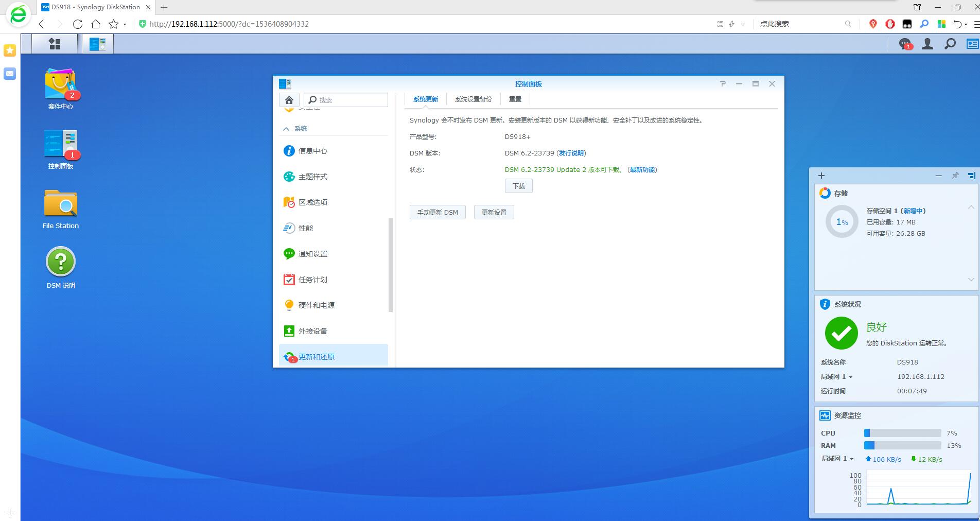The height and width of the screenshot is (521, 980).
Task: Pin the widget panel
Action: coord(955,176)
